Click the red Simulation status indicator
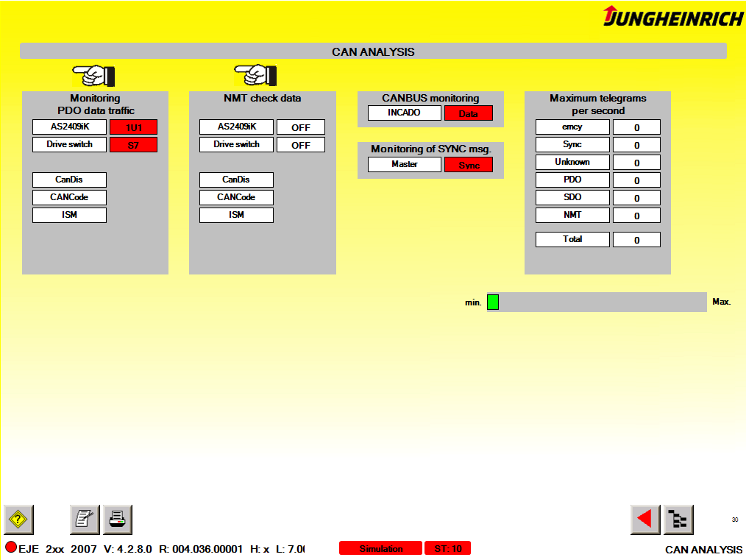The height and width of the screenshot is (560, 746). point(380,548)
